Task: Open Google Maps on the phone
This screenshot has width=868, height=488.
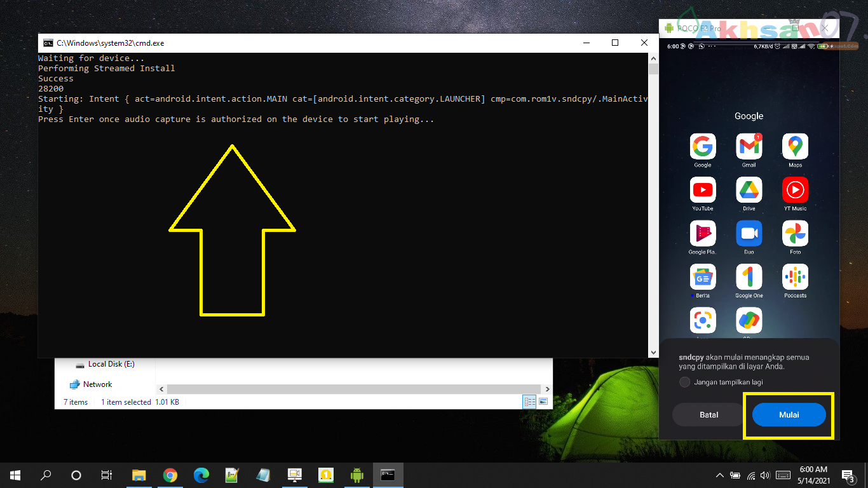Action: tap(796, 147)
